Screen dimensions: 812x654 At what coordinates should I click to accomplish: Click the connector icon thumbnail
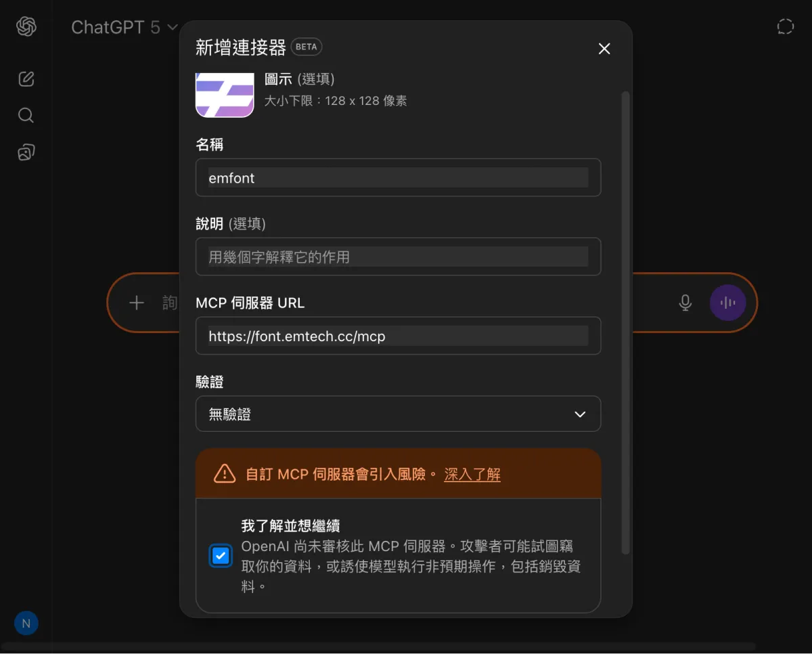tap(224, 95)
